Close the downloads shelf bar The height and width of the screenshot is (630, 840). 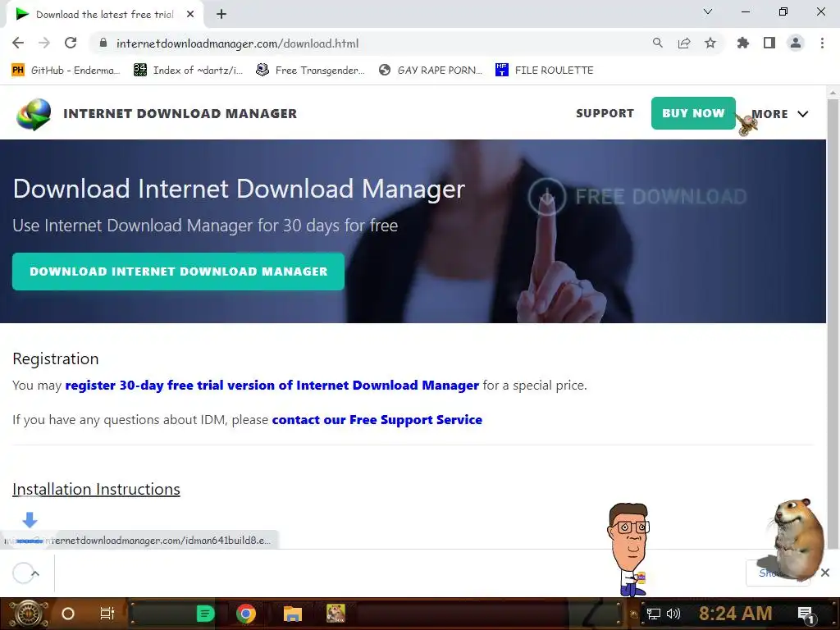[825, 573]
